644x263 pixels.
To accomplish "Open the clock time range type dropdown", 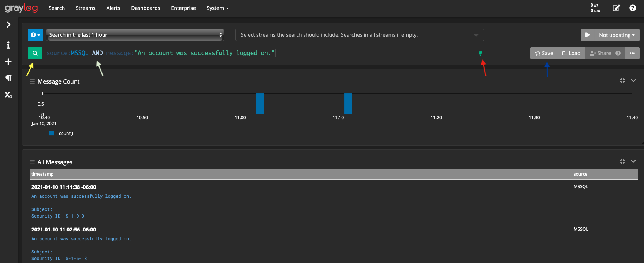I will coord(36,35).
